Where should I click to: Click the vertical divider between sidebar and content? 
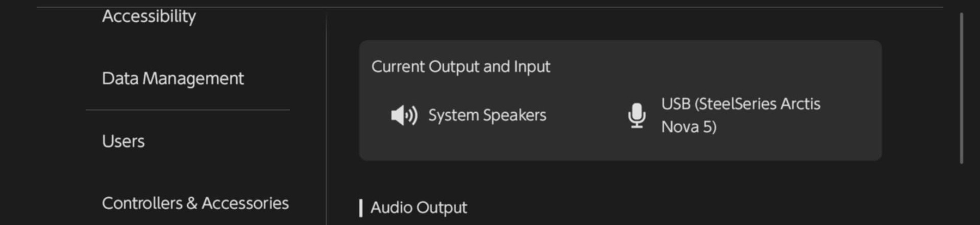[x=326, y=117]
